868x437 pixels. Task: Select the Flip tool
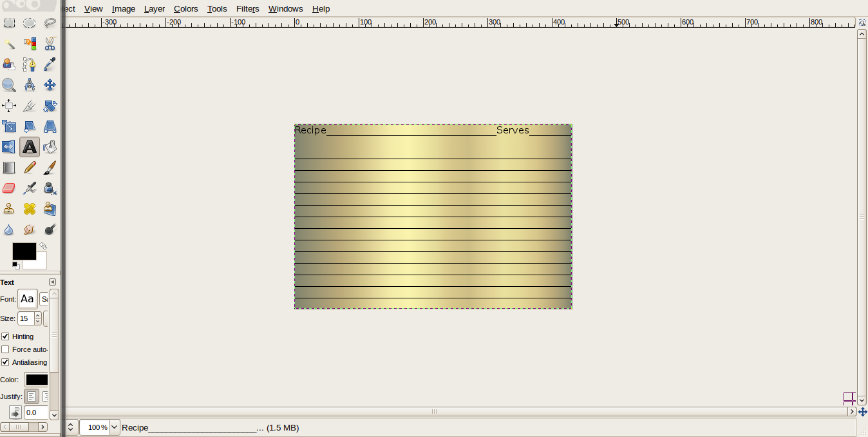[x=9, y=147]
